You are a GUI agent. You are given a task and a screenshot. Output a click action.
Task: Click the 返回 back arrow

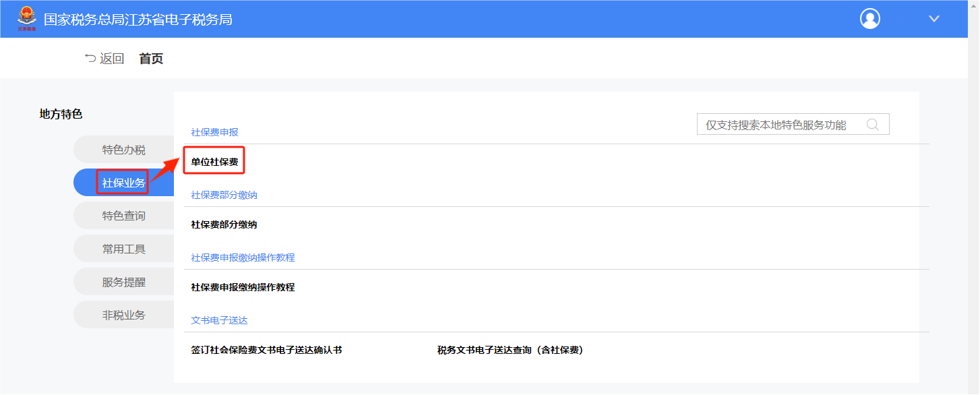pyautogui.click(x=104, y=59)
